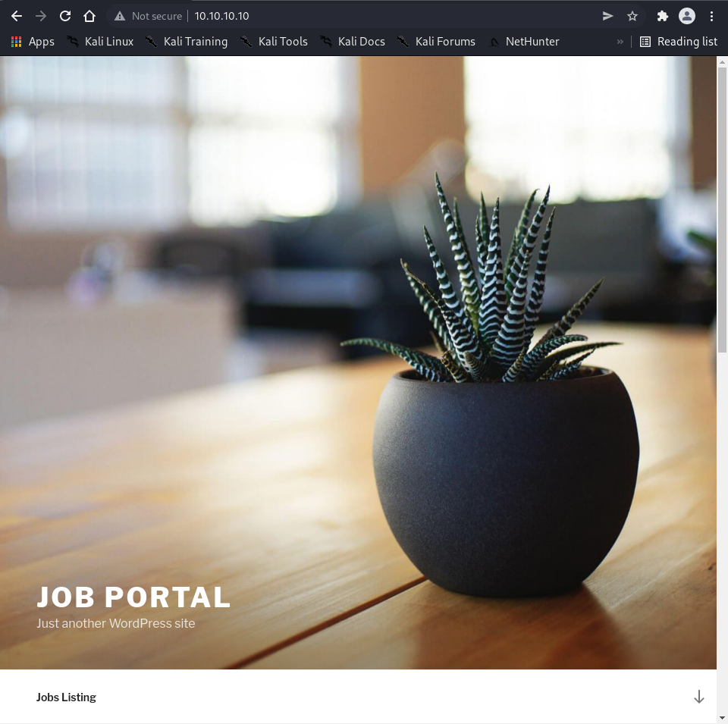Click the JOB PORTAL site title
Image resolution: width=728 pixels, height=724 pixels.
pyautogui.click(x=133, y=597)
